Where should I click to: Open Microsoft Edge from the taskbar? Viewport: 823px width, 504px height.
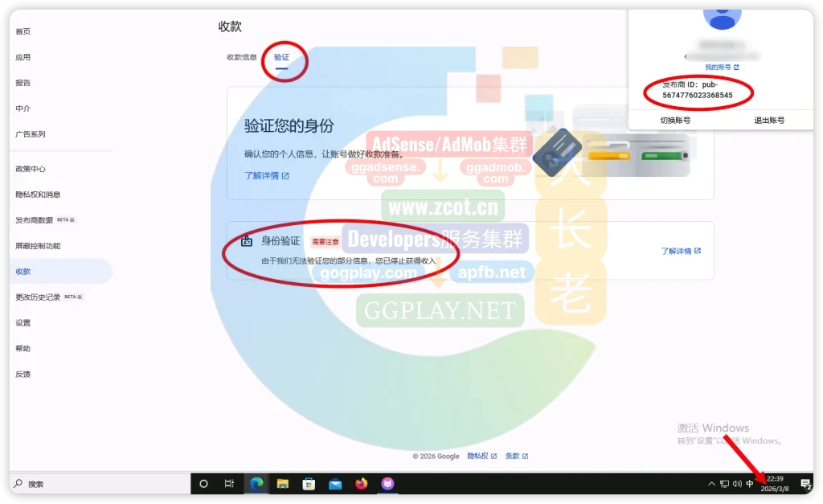pyautogui.click(x=257, y=484)
